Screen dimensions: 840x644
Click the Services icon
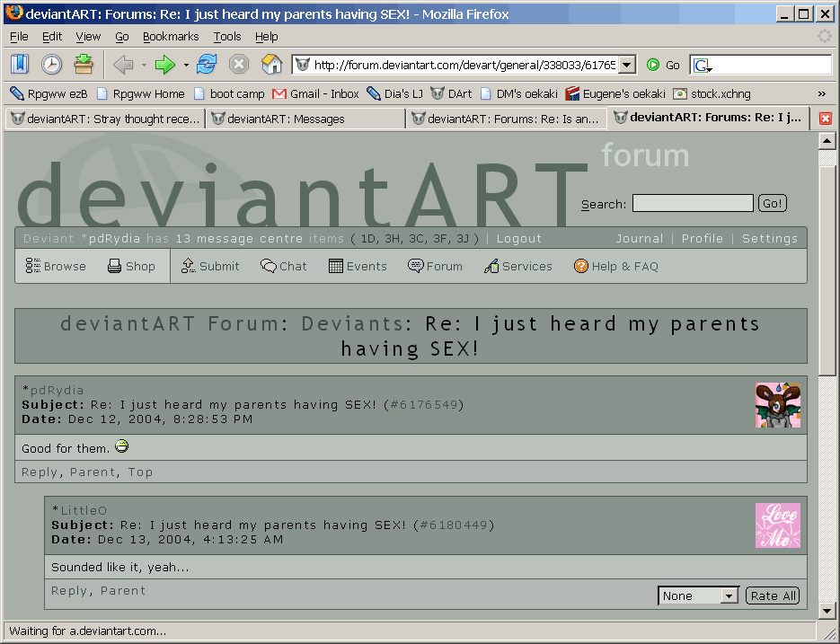pos(491,266)
